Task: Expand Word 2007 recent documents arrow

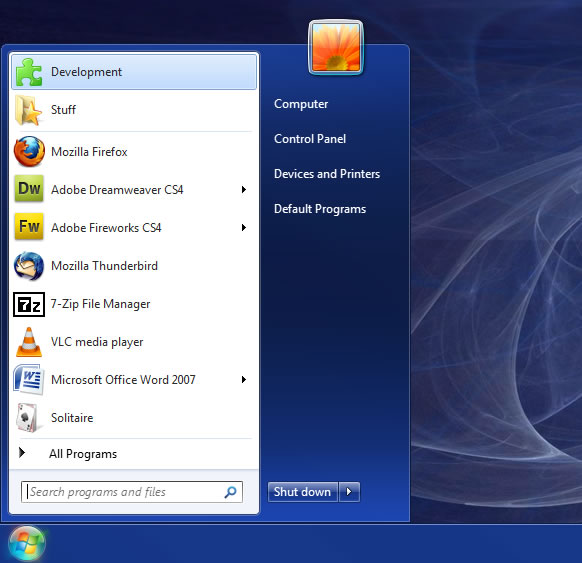Action: 244,379
